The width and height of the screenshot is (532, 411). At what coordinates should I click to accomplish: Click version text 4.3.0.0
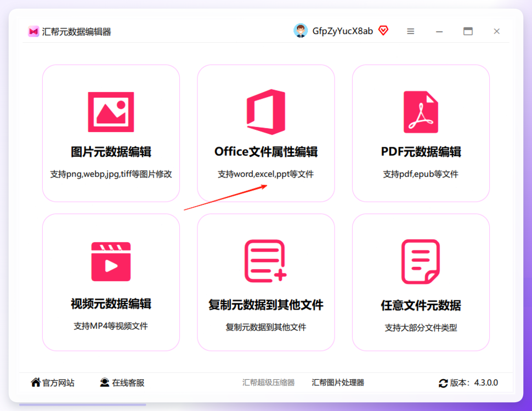[x=486, y=383]
